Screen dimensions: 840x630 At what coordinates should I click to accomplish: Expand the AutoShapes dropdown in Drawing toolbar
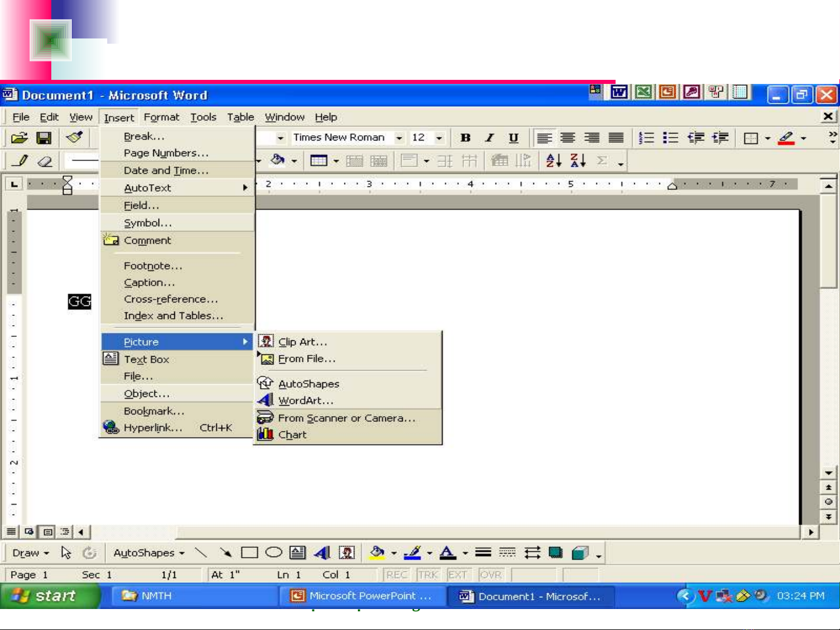[x=149, y=553]
